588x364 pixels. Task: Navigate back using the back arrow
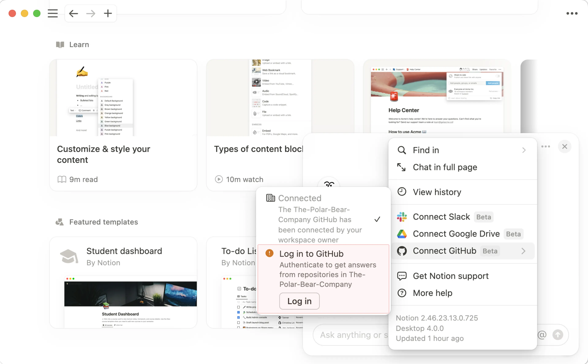pos(73,13)
